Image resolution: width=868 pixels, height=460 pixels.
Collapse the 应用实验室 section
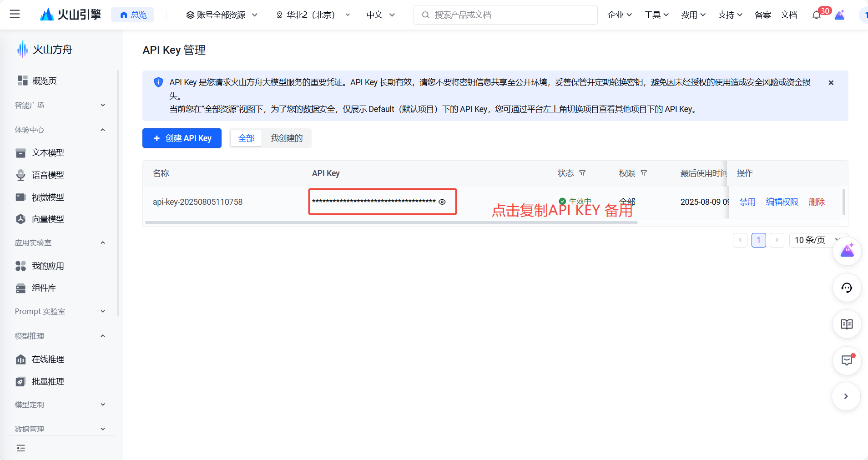click(x=60, y=243)
